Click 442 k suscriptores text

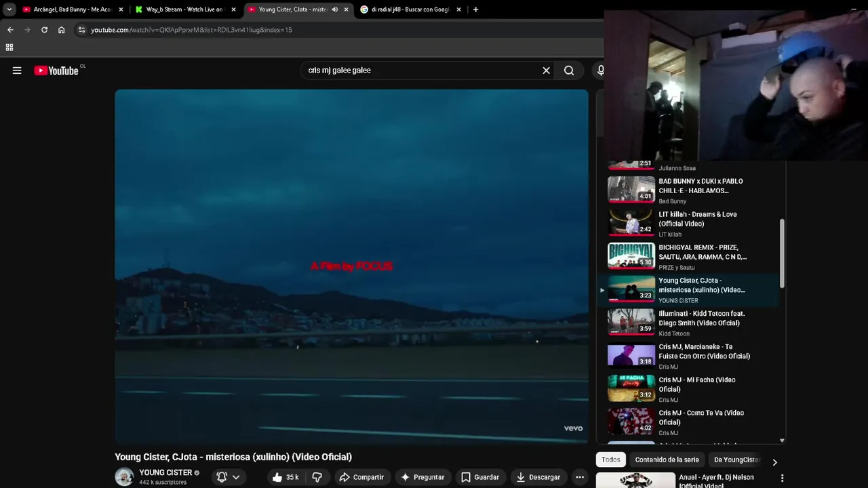click(163, 483)
